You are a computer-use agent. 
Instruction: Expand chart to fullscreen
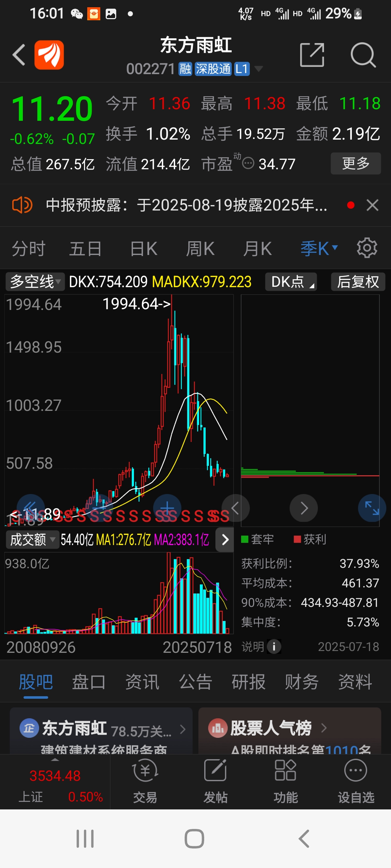[x=372, y=508]
